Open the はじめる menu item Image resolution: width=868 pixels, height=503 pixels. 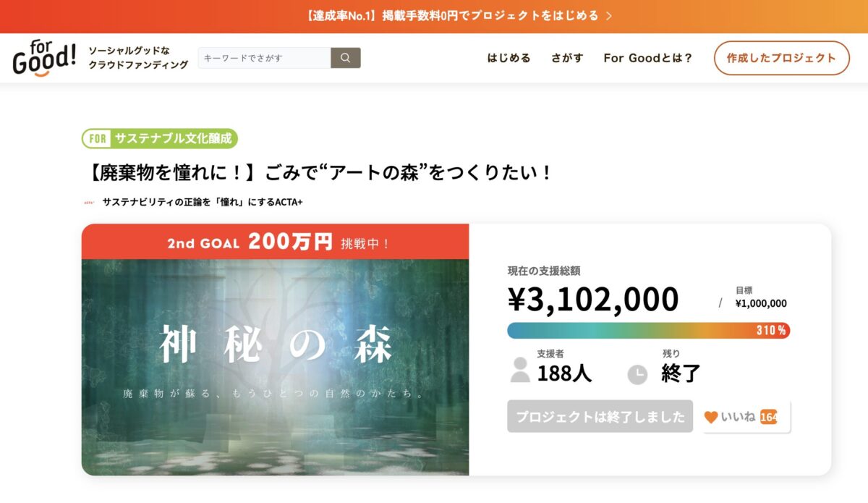(509, 59)
